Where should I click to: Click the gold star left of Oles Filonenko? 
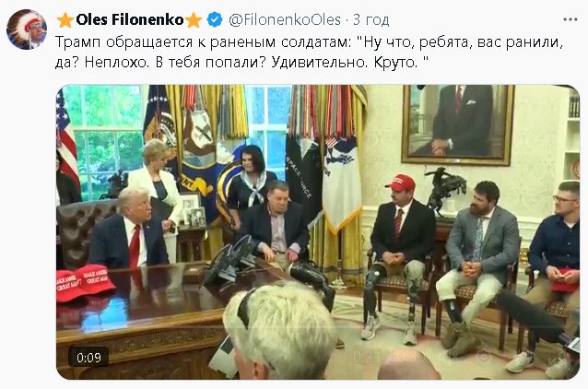click(x=65, y=20)
